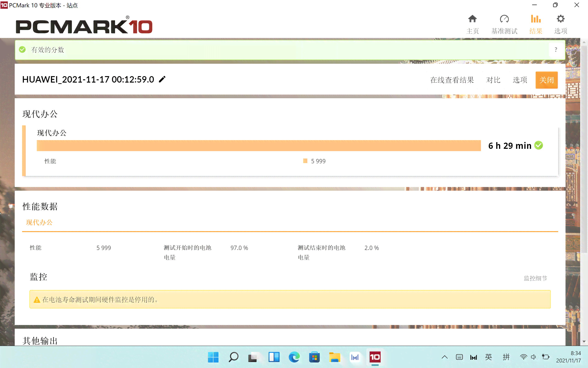Click PCMark 10 taskbar icon
The image size is (588, 368).
[375, 357]
